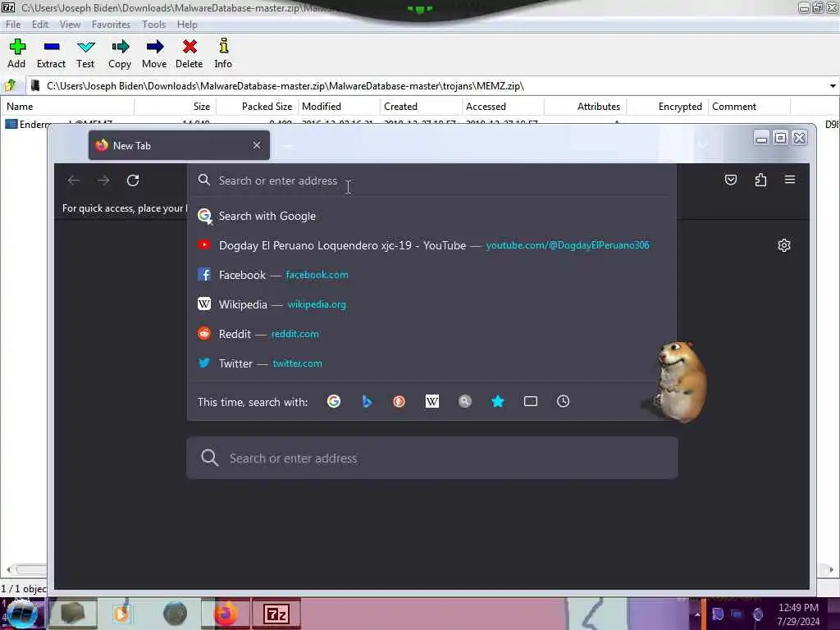Sort 7-Zip list by Attributes column

pyautogui.click(x=585, y=107)
